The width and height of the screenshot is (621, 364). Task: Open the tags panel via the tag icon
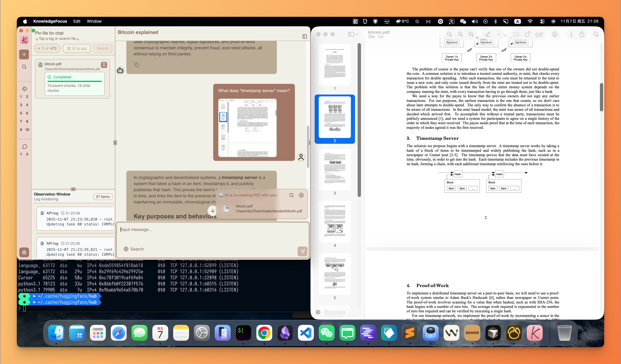(x=24, y=89)
